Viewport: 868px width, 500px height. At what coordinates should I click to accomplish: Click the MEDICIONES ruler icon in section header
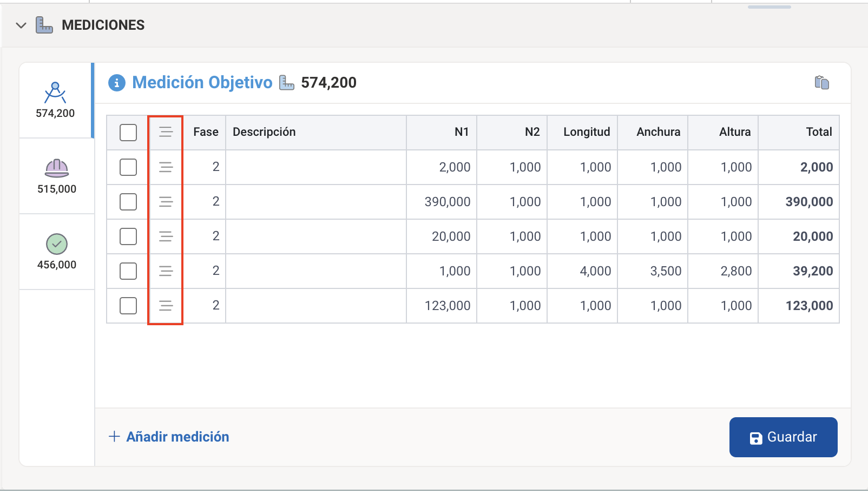[44, 25]
